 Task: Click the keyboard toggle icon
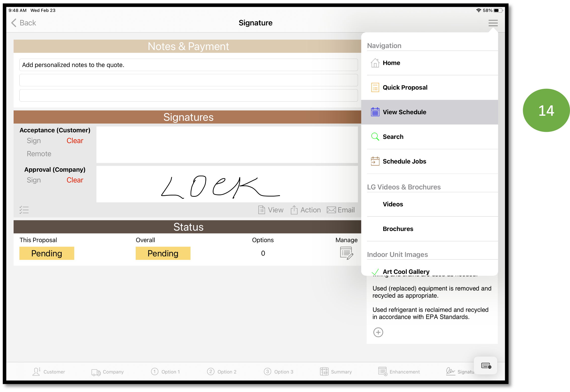pyautogui.click(x=486, y=366)
